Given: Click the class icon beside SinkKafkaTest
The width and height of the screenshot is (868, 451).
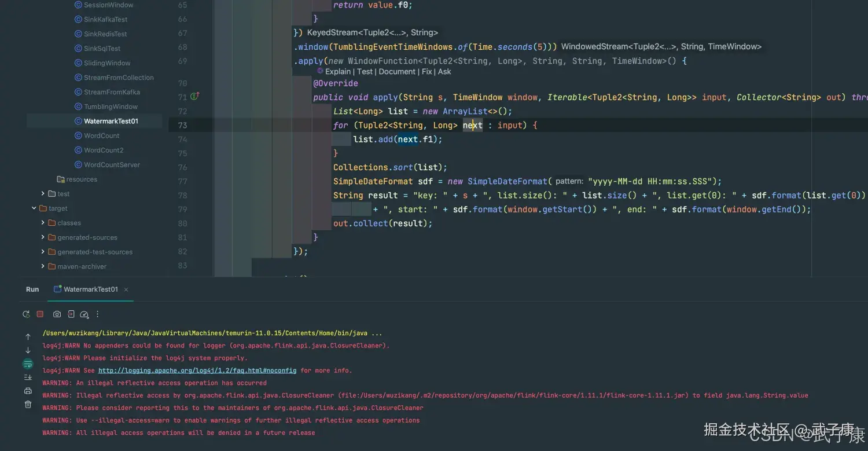Looking at the screenshot, I should [79, 19].
